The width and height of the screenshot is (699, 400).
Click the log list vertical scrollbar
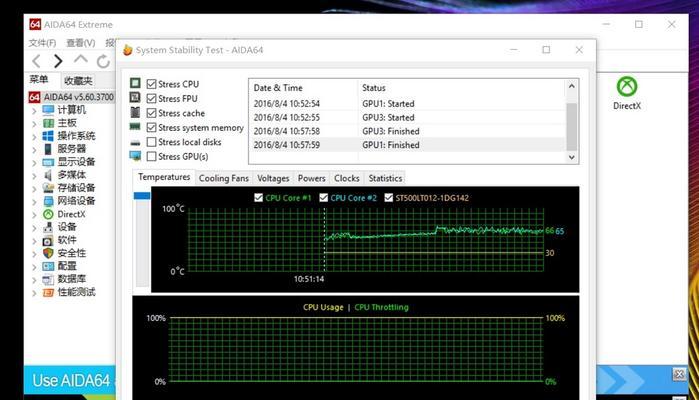point(571,120)
